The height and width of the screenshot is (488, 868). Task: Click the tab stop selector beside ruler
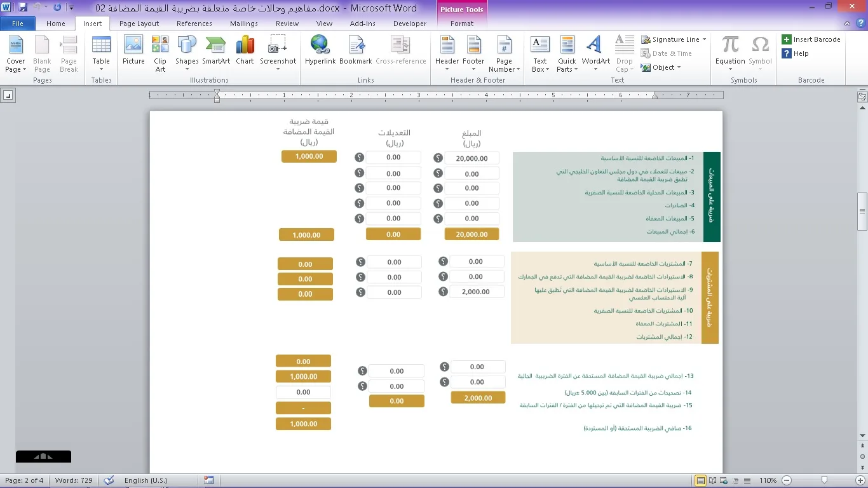pyautogui.click(x=8, y=95)
